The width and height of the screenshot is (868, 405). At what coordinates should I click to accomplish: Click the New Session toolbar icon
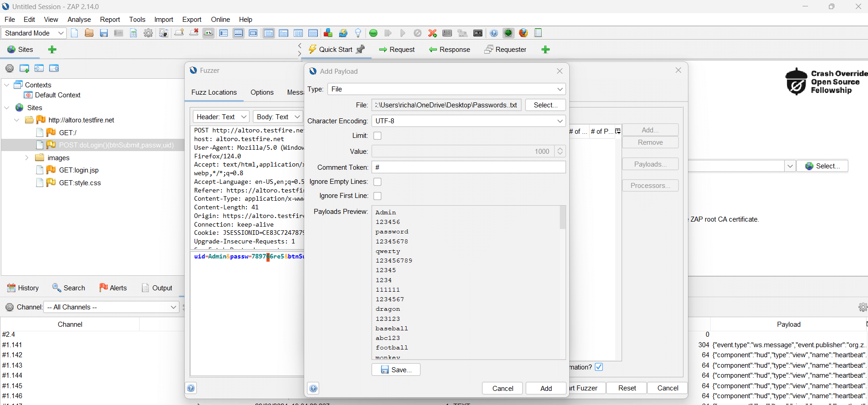point(75,33)
